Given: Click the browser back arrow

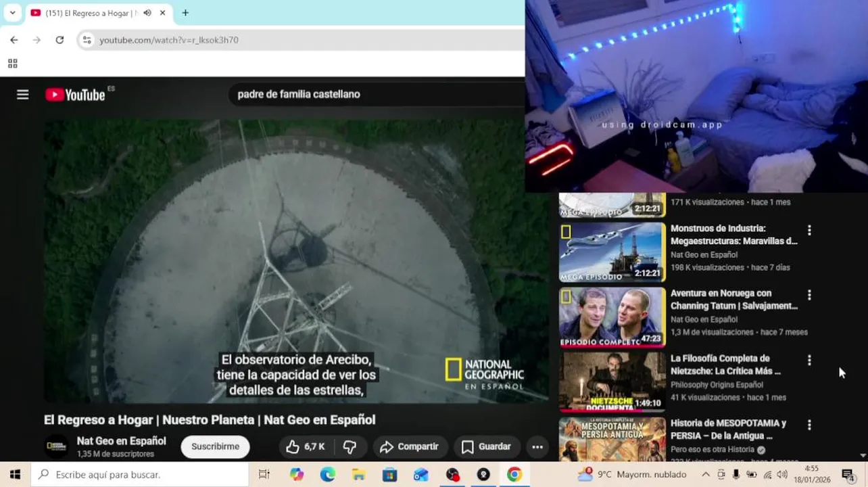Looking at the screenshot, I should pyautogui.click(x=14, y=40).
